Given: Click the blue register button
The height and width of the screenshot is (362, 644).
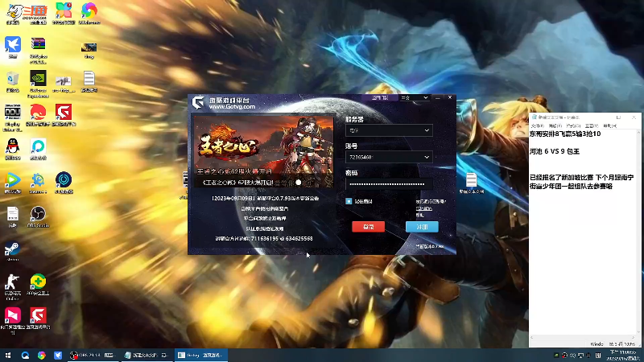Looking at the screenshot, I should click(422, 227).
